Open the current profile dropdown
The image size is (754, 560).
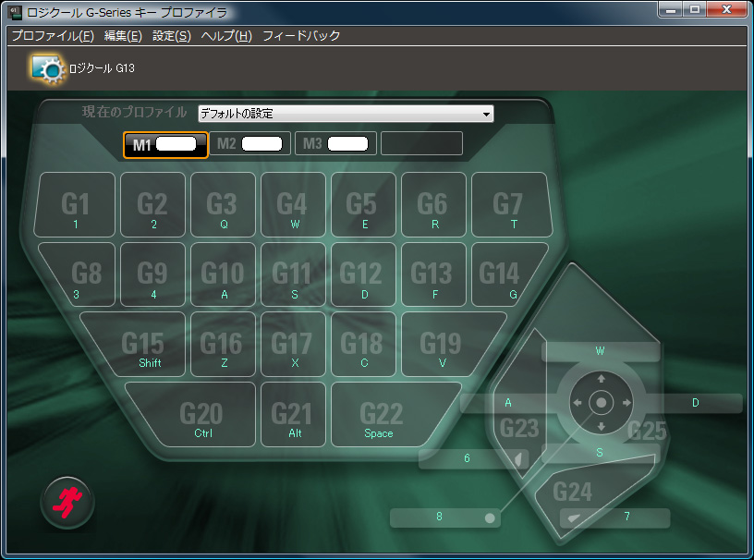click(x=346, y=114)
